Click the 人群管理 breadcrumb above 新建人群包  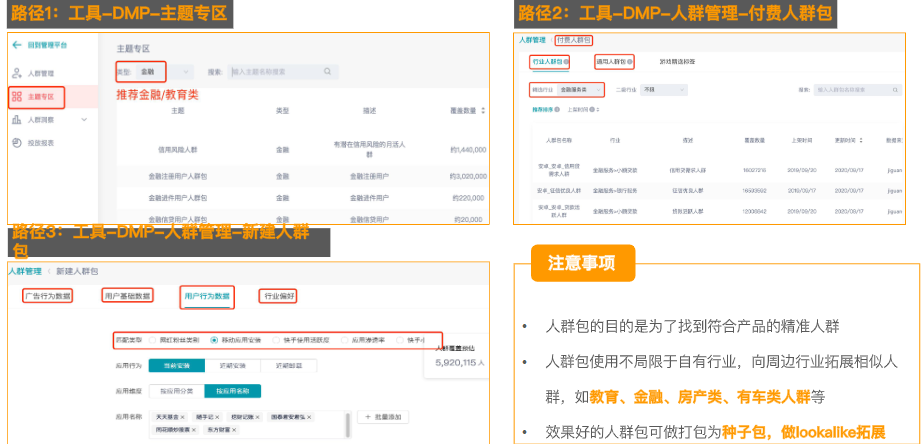[25, 271]
